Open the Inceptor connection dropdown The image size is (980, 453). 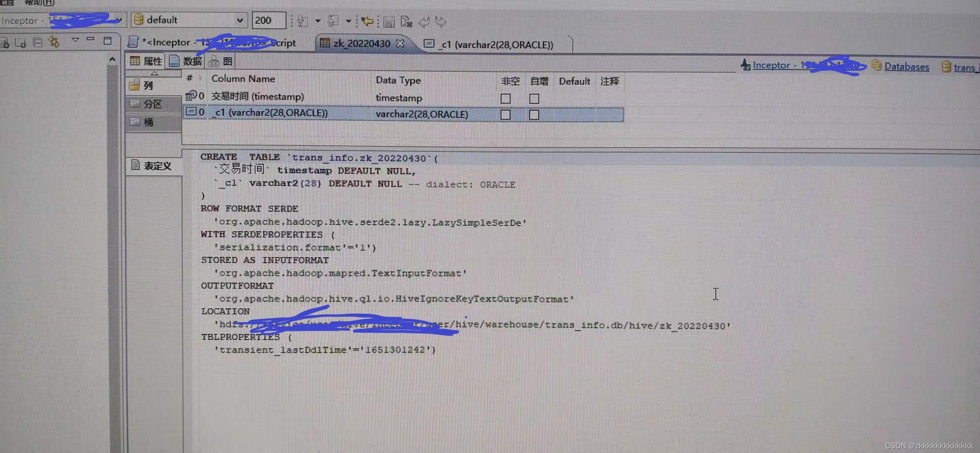pos(119,20)
